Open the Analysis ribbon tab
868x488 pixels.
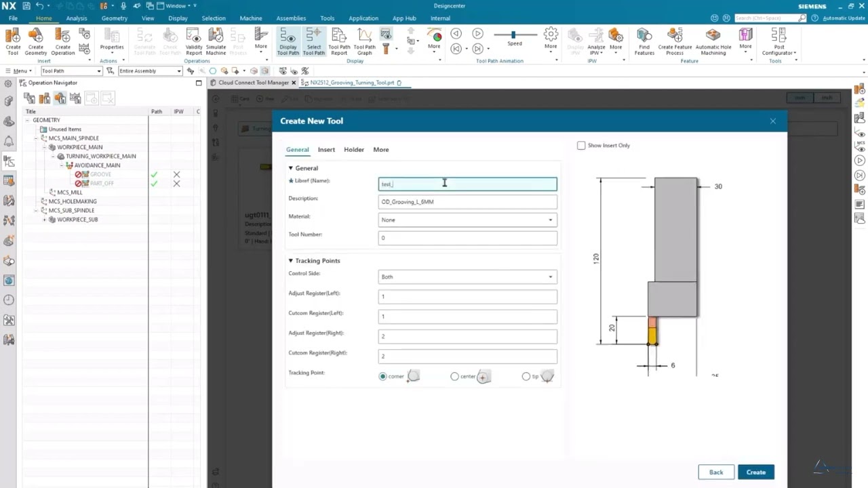[76, 18]
